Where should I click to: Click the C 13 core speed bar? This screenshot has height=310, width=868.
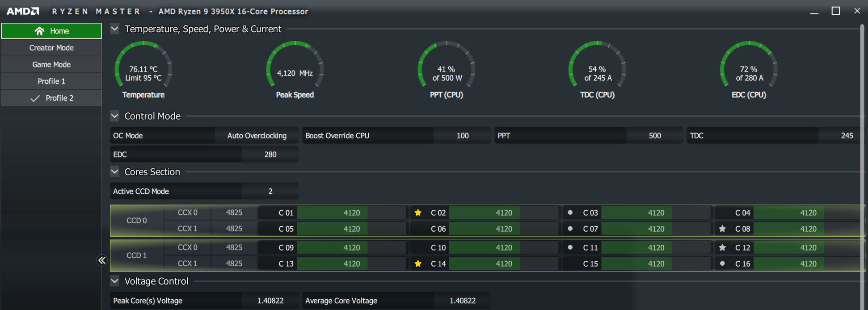pyautogui.click(x=352, y=263)
